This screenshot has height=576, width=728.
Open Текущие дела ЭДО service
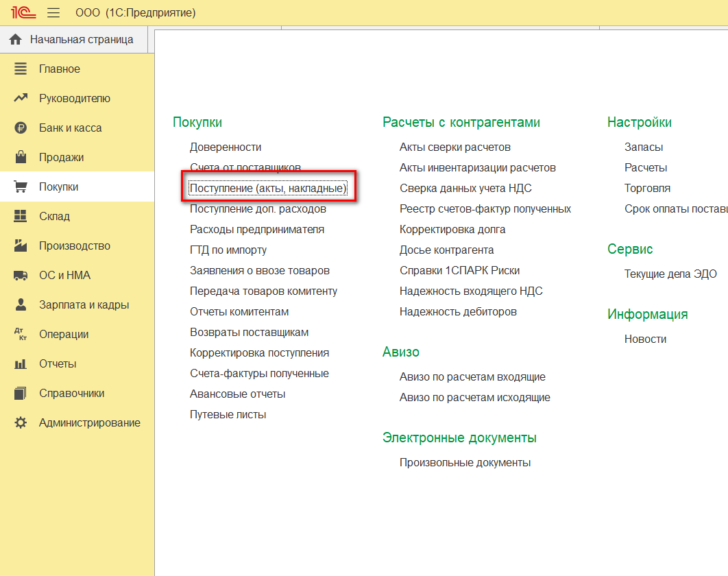670,274
